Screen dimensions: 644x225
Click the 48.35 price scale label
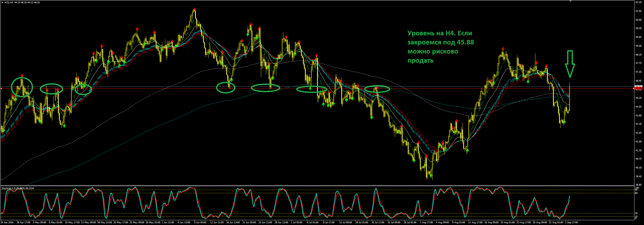638,55
